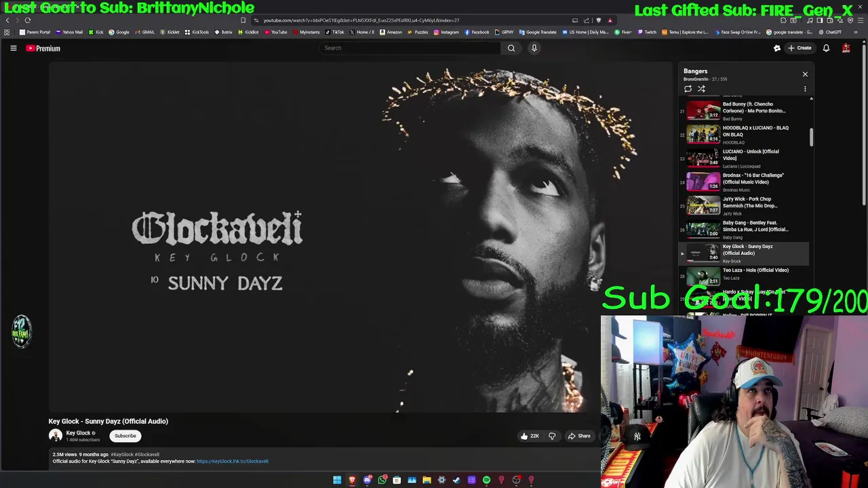Reload the page in browser
Image resolution: width=868 pixels, height=488 pixels.
[x=28, y=20]
